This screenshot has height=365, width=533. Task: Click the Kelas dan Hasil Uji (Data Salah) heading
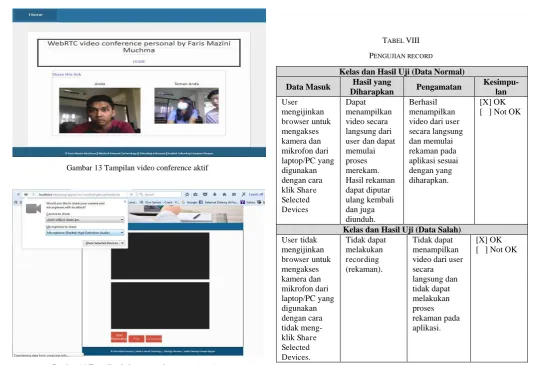point(402,230)
